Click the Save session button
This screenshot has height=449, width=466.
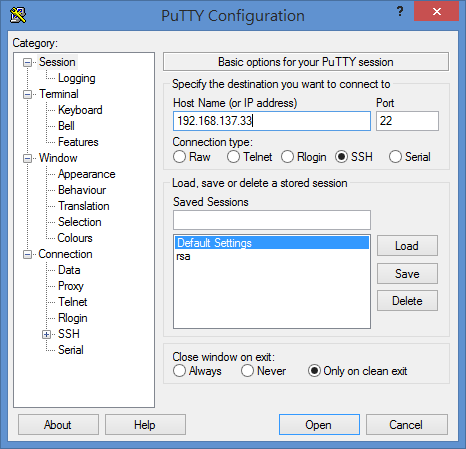[407, 274]
